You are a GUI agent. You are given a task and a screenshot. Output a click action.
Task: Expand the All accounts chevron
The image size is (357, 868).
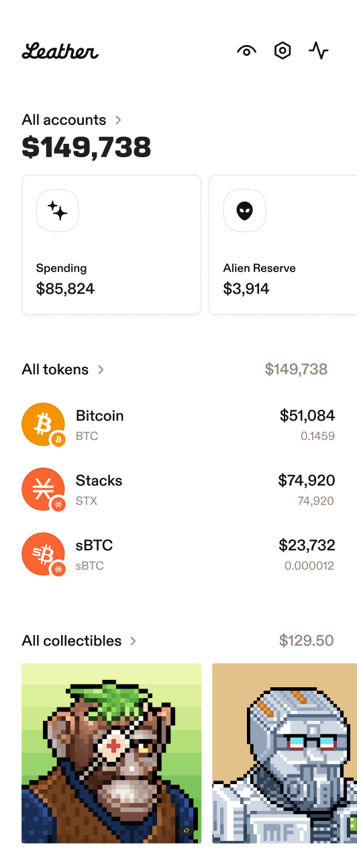point(118,120)
